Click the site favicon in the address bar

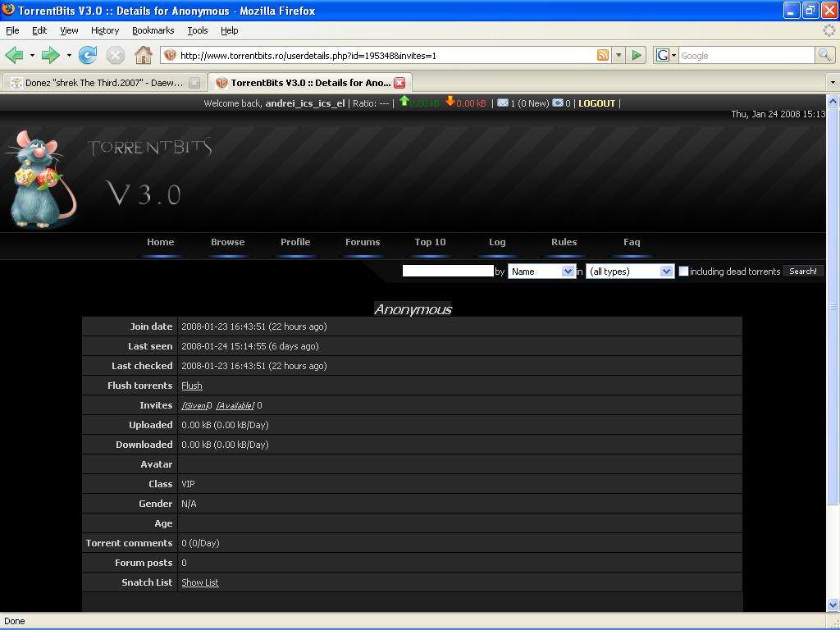pyautogui.click(x=170, y=55)
